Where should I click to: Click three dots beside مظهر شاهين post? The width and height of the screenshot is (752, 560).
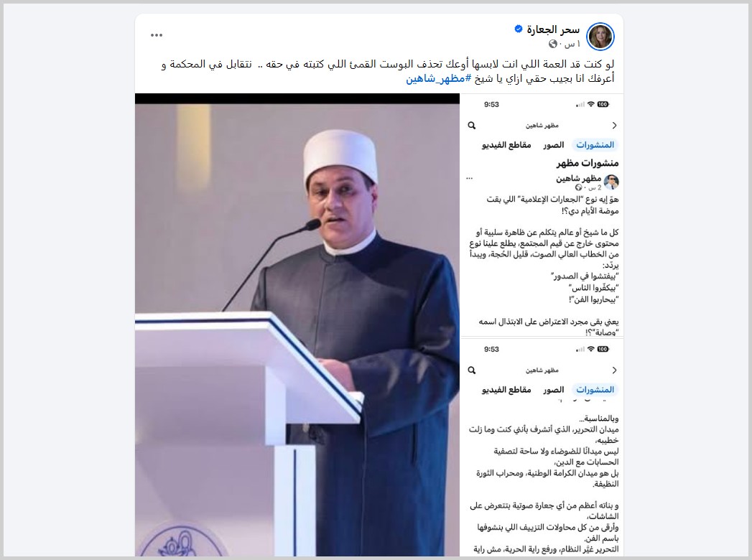click(470, 178)
